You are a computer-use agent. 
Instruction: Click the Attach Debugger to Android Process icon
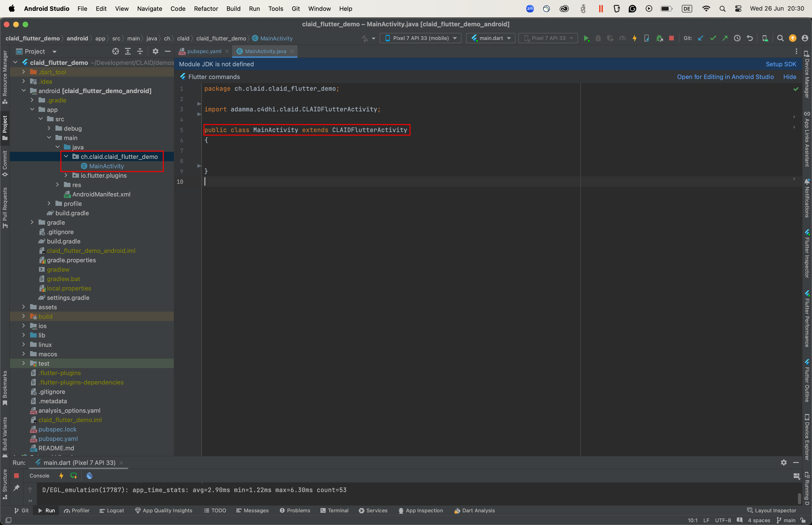click(x=659, y=38)
